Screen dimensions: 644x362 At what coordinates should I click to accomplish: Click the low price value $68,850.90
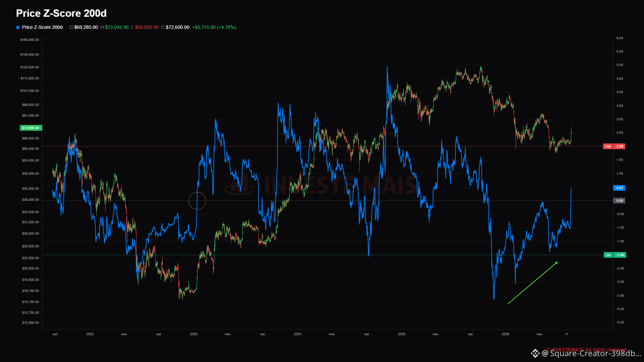[147, 27]
